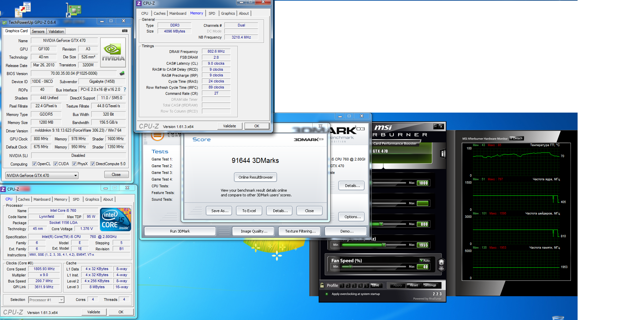Click the Recycle Bin on the desktop
644x320 pixels.
point(558,318)
